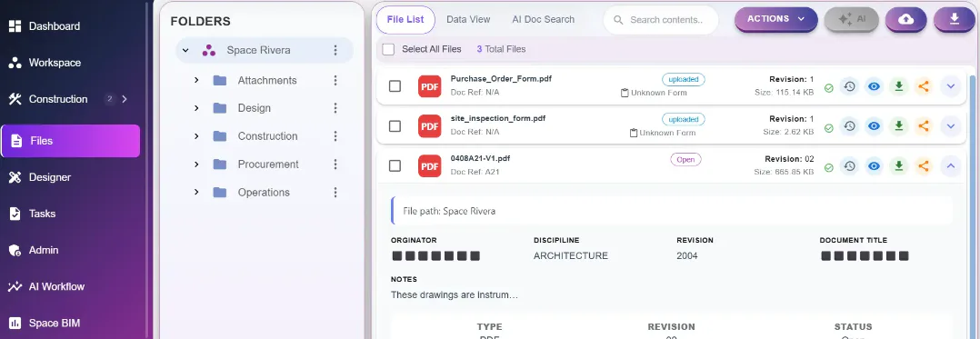This screenshot has height=339, width=980.
Task: Switch to the Data View tab
Action: click(x=468, y=19)
